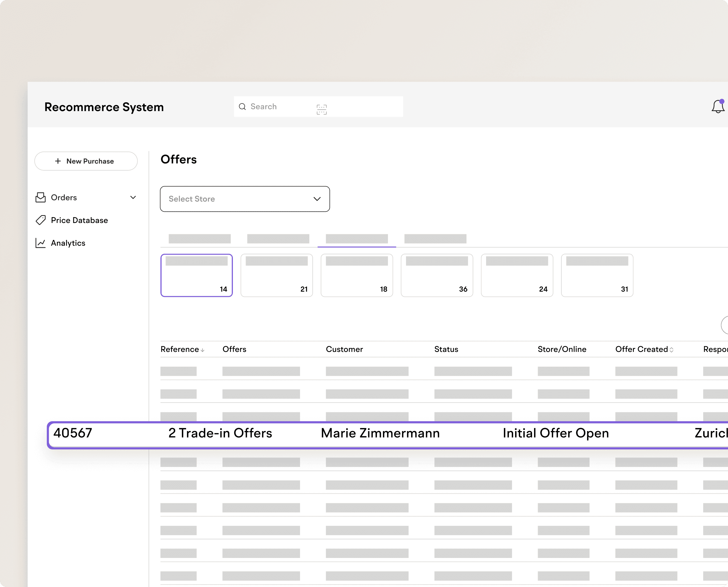The image size is (728, 587).
Task: Click the Select Store chevron arrow
Action: (317, 199)
